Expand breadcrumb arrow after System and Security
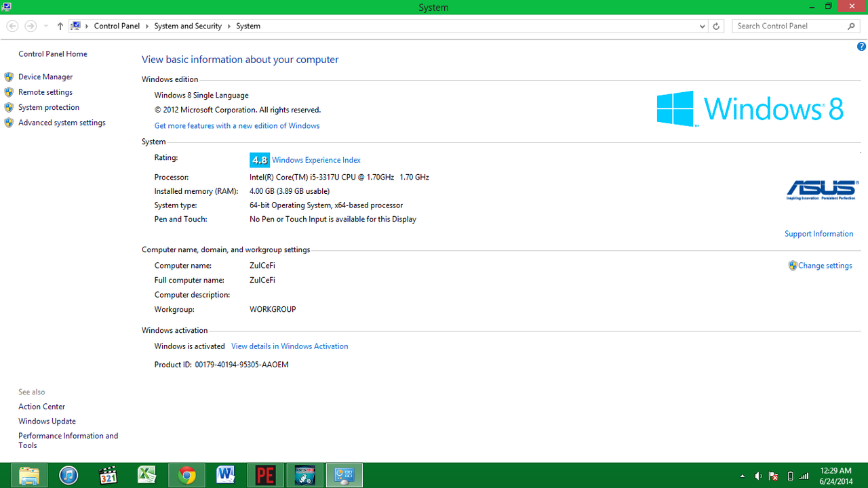 (229, 26)
